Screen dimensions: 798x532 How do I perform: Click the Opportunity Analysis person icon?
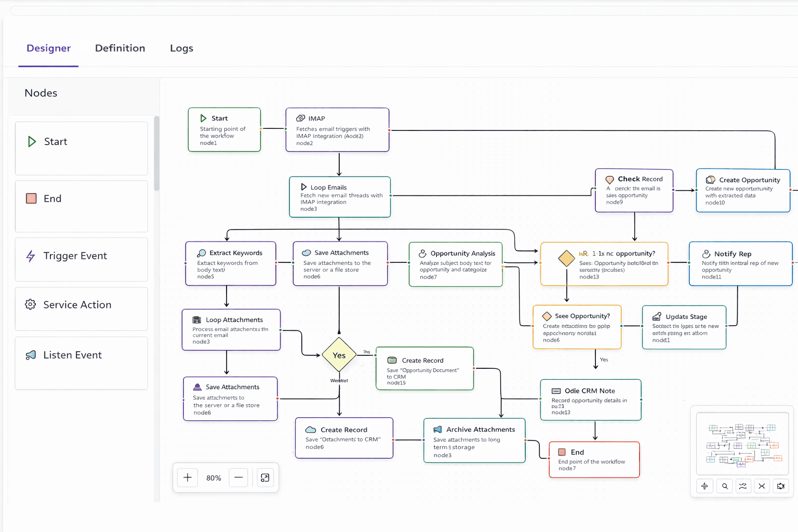423,254
